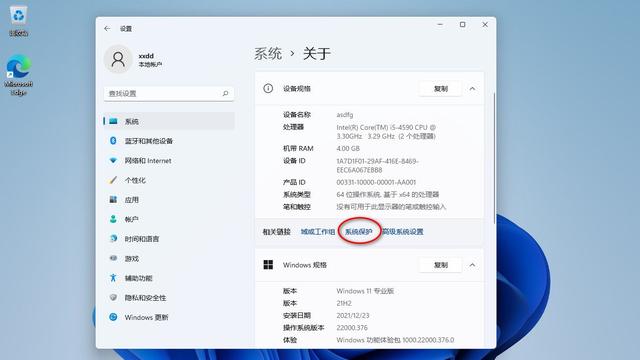Open Windows 更新 settings
Viewport: 640px width, 360px height.
tap(169, 317)
